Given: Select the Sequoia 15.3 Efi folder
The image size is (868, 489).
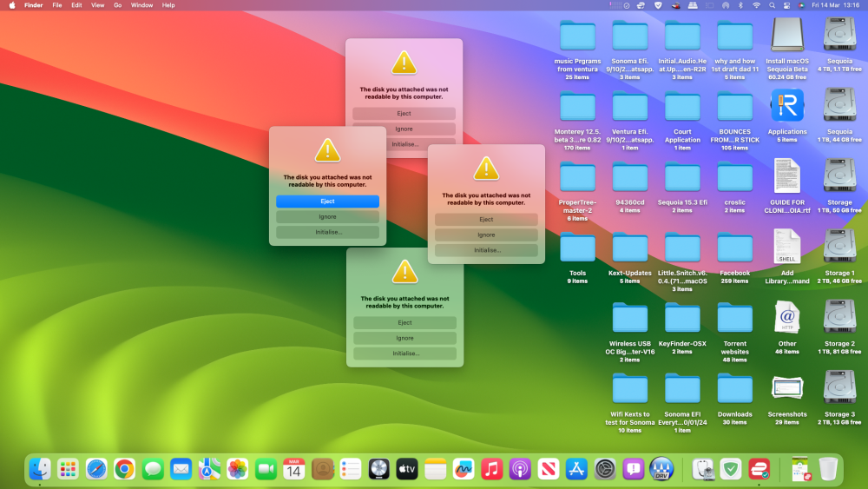Looking at the screenshot, I should pos(682,177).
